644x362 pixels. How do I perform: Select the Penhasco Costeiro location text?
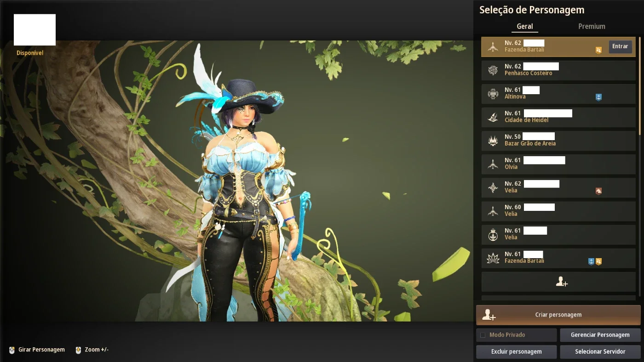(529, 74)
